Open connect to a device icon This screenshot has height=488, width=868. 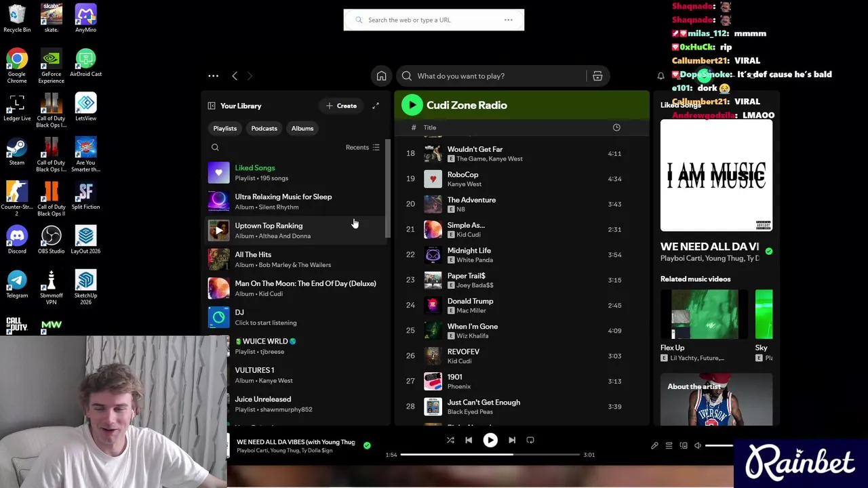point(684,445)
